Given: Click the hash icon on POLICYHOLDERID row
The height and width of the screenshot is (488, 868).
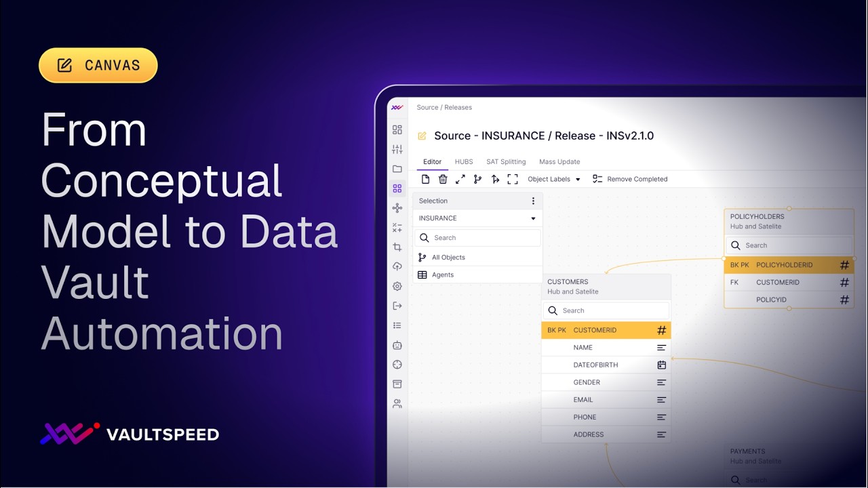Looking at the screenshot, I should coord(844,265).
